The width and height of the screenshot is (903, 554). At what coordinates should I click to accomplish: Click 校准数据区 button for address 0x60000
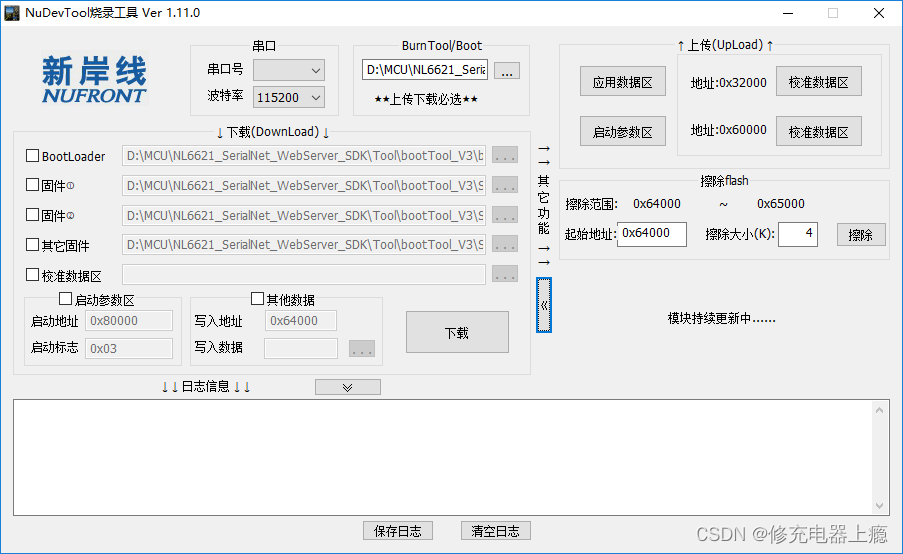pyautogui.click(x=818, y=131)
